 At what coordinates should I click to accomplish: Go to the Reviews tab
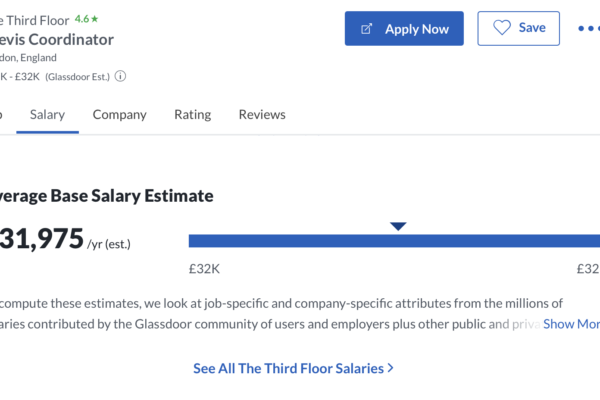click(x=262, y=114)
